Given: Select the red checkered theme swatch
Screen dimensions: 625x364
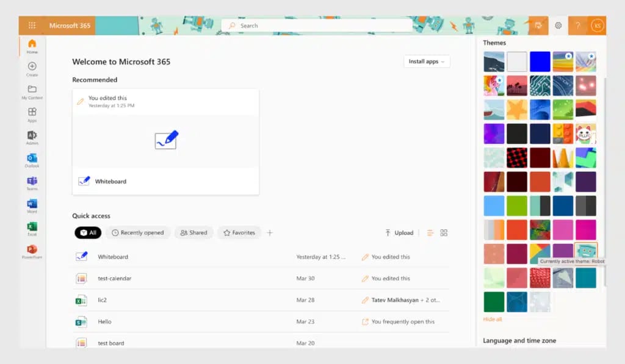Looking at the screenshot, I should [517, 158].
